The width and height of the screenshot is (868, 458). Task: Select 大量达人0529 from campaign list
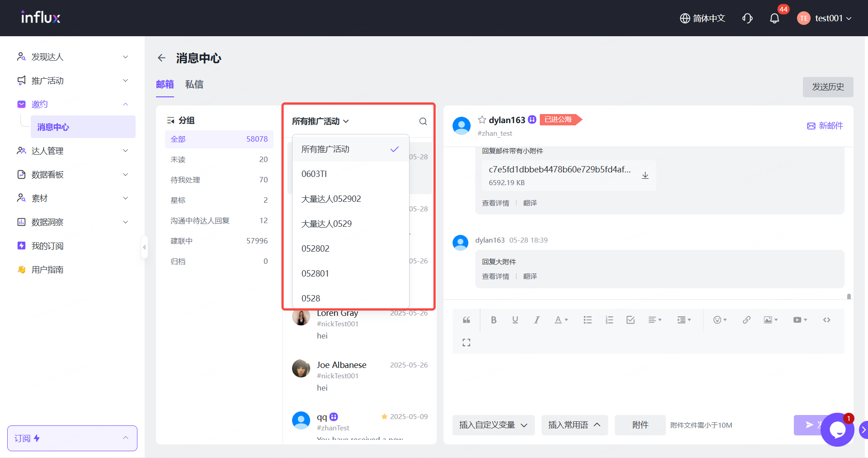[x=326, y=224]
